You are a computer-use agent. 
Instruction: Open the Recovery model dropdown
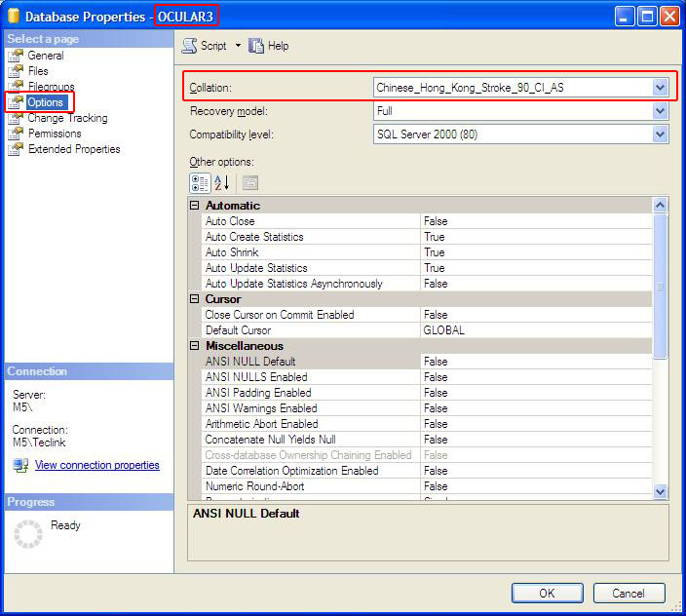pos(661,111)
